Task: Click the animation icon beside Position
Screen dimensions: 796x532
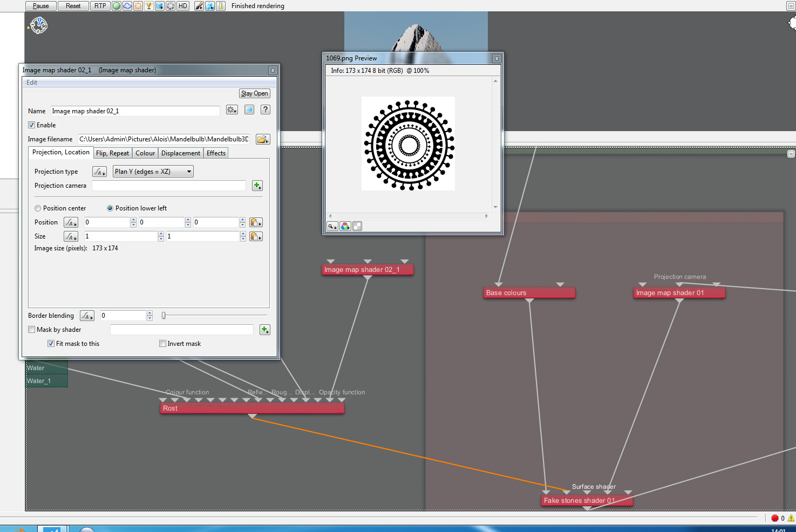Action: point(71,222)
